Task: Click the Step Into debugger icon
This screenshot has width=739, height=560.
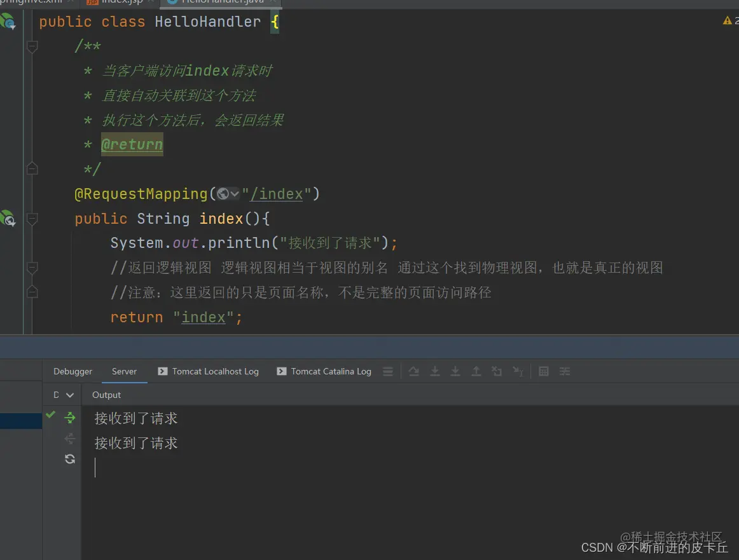Action: pyautogui.click(x=434, y=372)
